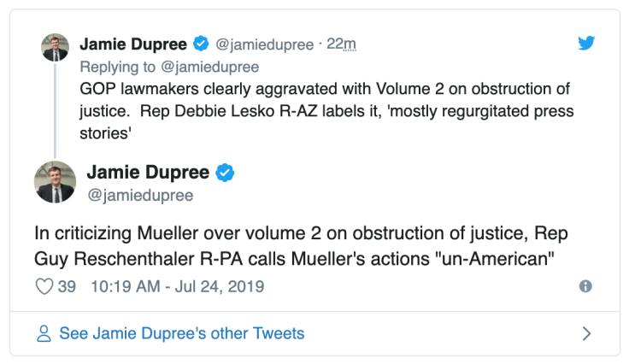Image resolution: width=629 pixels, height=364 pixels.
Task: Open large Jamie Dupree profile photo
Action: 55,182
